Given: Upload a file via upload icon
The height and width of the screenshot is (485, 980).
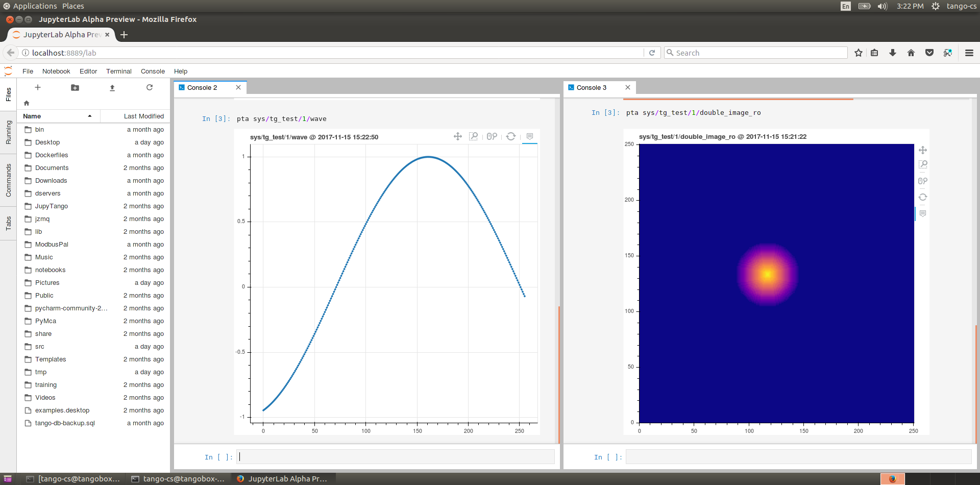Looking at the screenshot, I should [112, 87].
